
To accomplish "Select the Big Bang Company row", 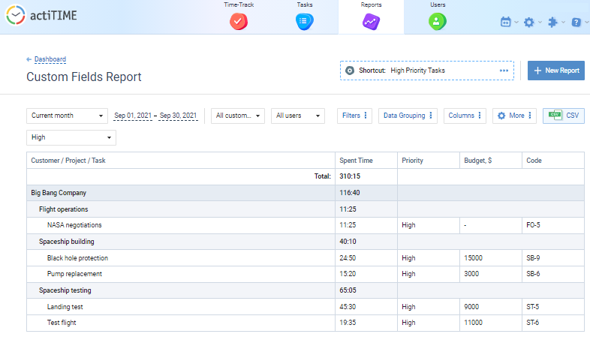I will (x=306, y=193).
